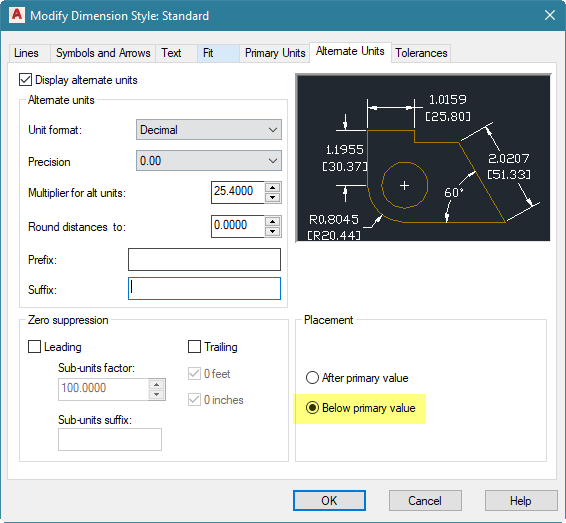Decrease Multiplier for alt units value
566x523 pixels.
click(273, 197)
